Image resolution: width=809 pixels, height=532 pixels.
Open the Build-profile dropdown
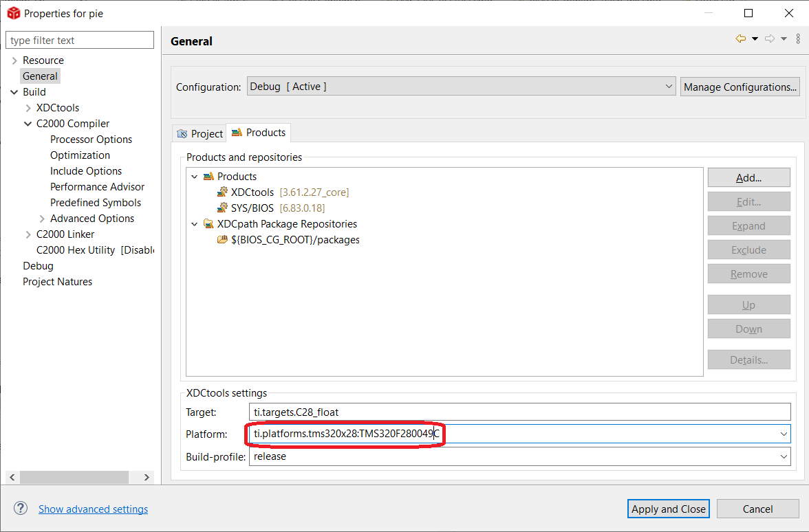coord(784,456)
